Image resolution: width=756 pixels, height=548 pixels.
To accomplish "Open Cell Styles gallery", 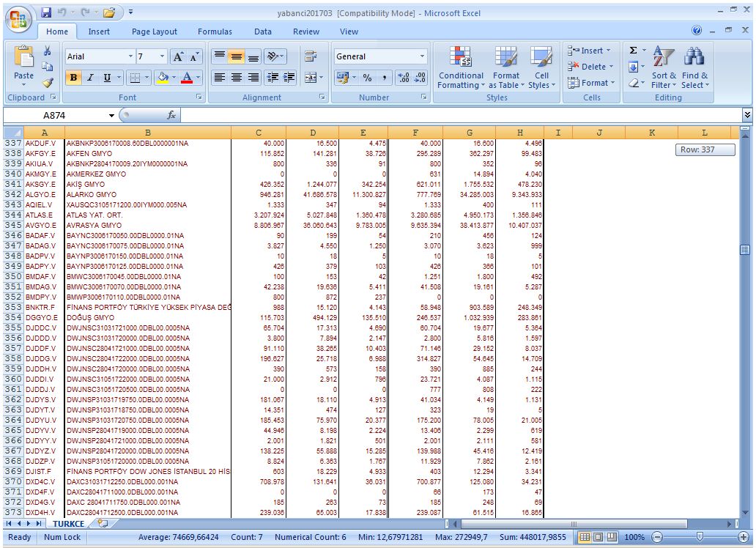I will pos(541,67).
